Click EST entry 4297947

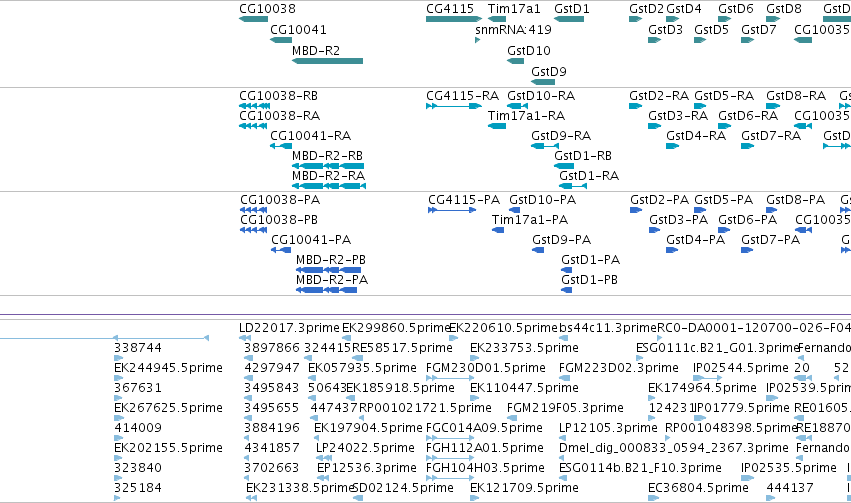pyautogui.click(x=272, y=368)
